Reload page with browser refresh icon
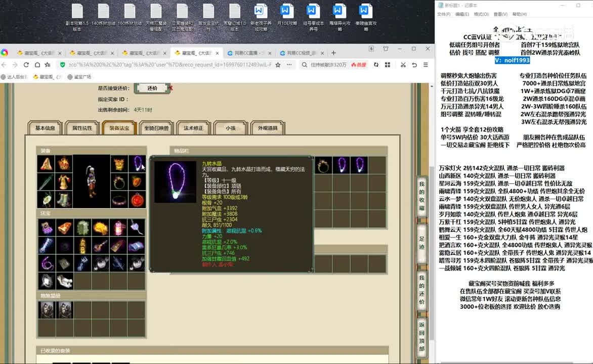 coord(26,65)
